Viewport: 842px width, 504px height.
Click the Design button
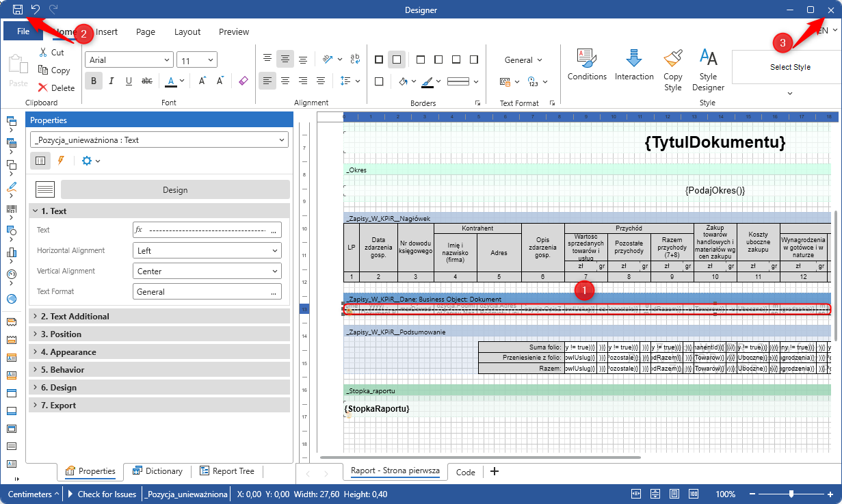[175, 190]
